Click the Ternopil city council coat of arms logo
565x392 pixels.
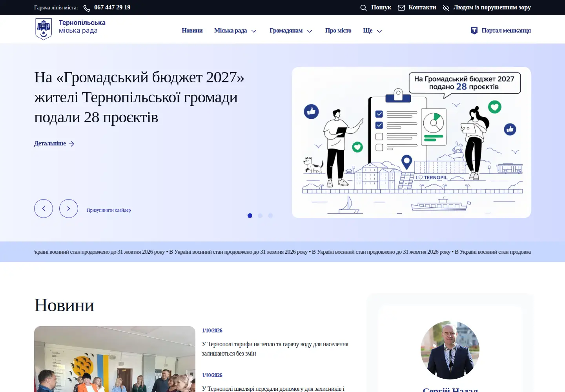coord(44,29)
